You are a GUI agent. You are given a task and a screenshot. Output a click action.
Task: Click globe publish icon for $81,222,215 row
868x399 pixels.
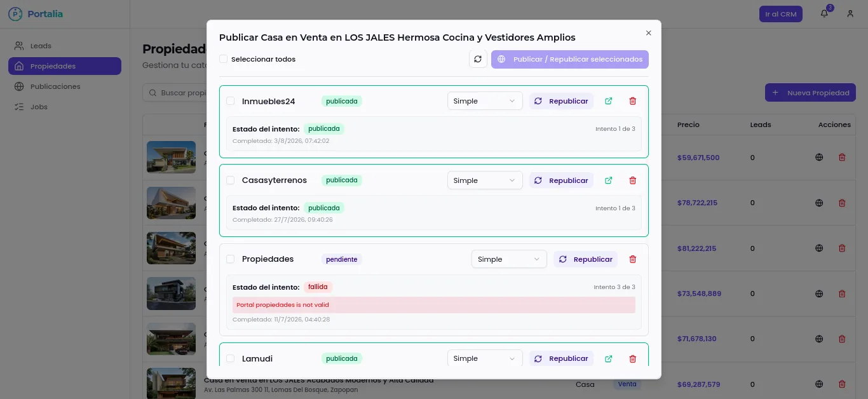[819, 248]
